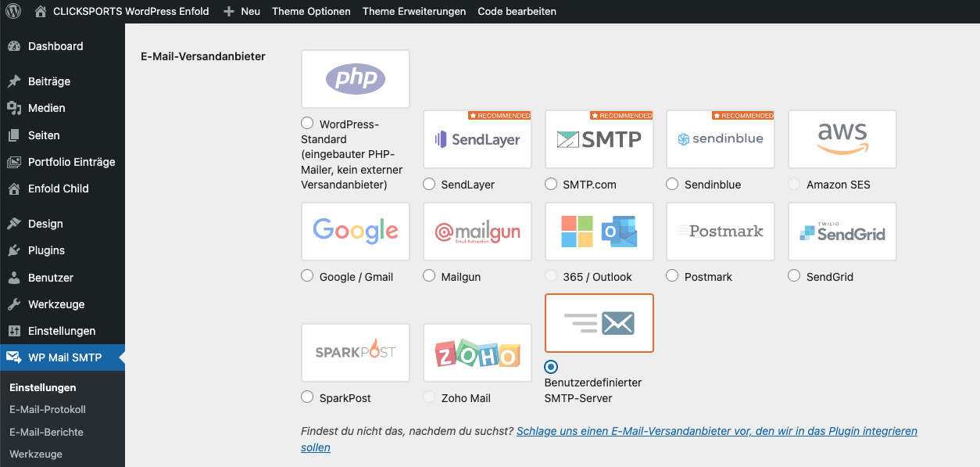The height and width of the screenshot is (467, 980).
Task: Click the disabled Zoho Mail radio button
Action: point(429,397)
